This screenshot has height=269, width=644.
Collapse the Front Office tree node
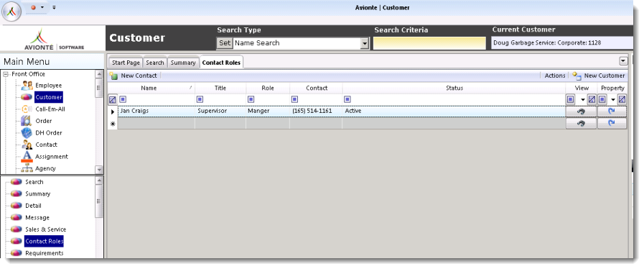[6, 75]
